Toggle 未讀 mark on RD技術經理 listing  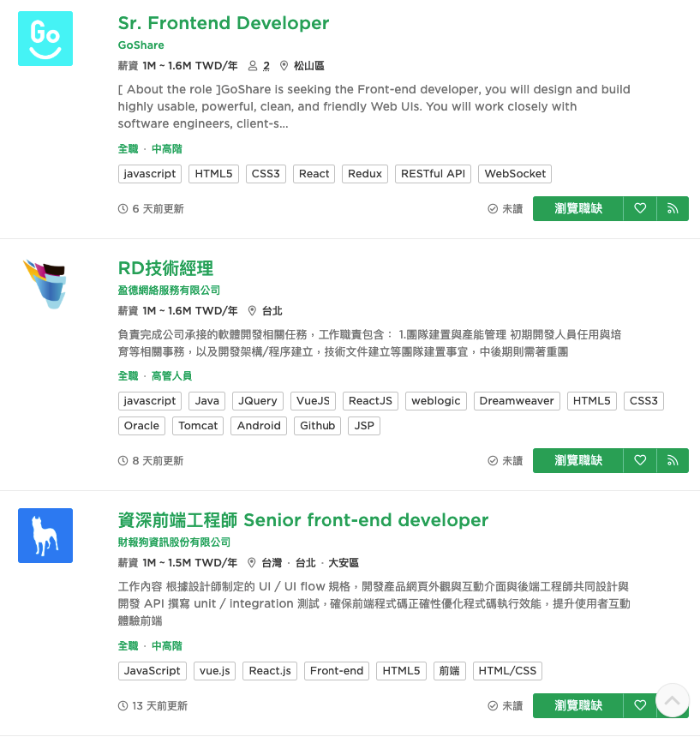[506, 461]
